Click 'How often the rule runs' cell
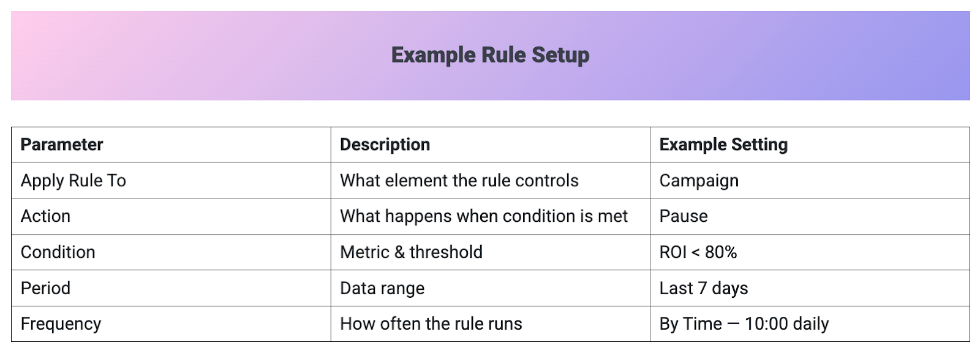The image size is (980, 356). 431,324
